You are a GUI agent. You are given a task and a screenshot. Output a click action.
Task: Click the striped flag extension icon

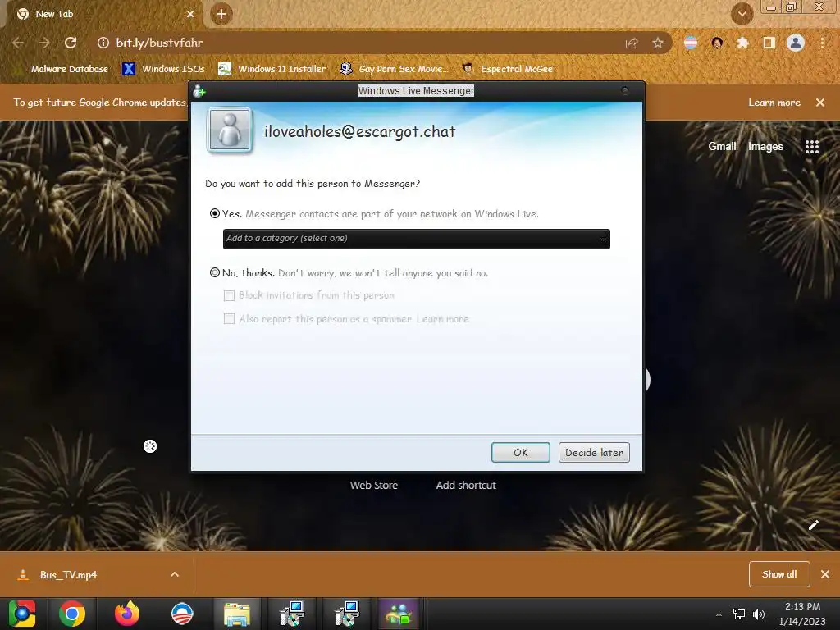[x=691, y=43]
